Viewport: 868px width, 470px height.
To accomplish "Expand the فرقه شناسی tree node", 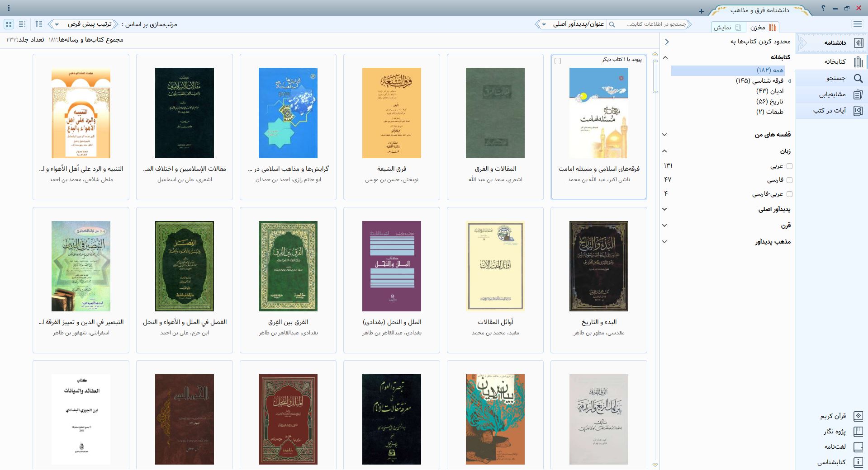I will (x=789, y=81).
